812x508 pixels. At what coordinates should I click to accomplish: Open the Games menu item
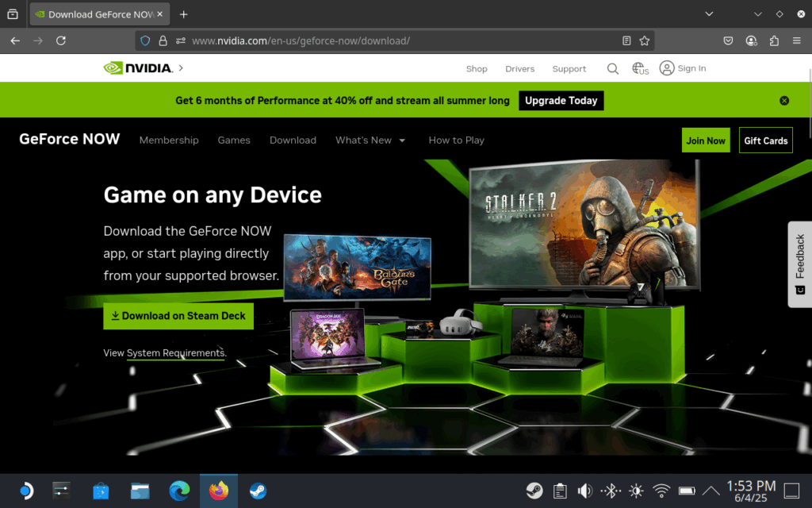[234, 140]
